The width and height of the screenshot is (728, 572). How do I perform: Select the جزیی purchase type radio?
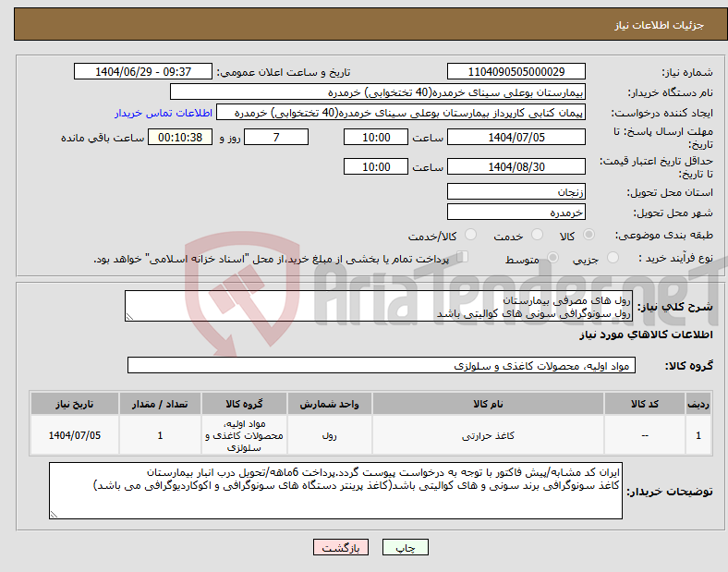click(613, 257)
